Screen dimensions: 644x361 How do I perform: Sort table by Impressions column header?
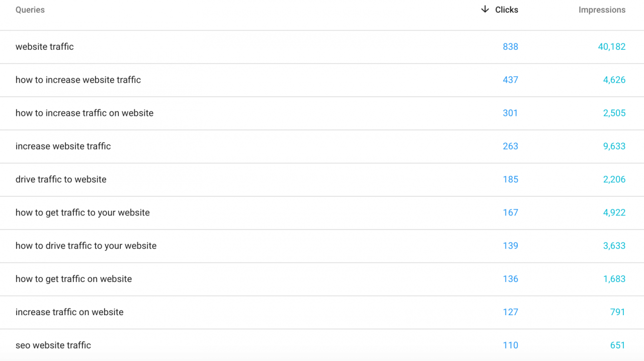tap(602, 10)
